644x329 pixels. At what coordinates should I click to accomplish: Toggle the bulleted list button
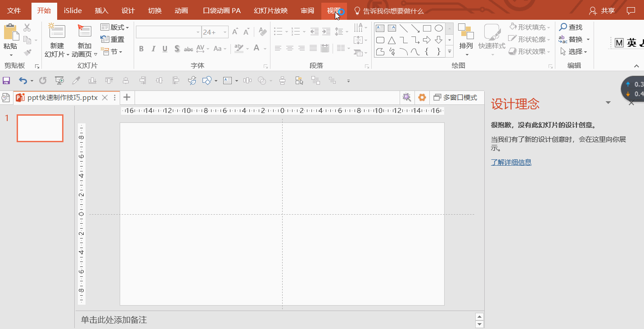pyautogui.click(x=278, y=32)
